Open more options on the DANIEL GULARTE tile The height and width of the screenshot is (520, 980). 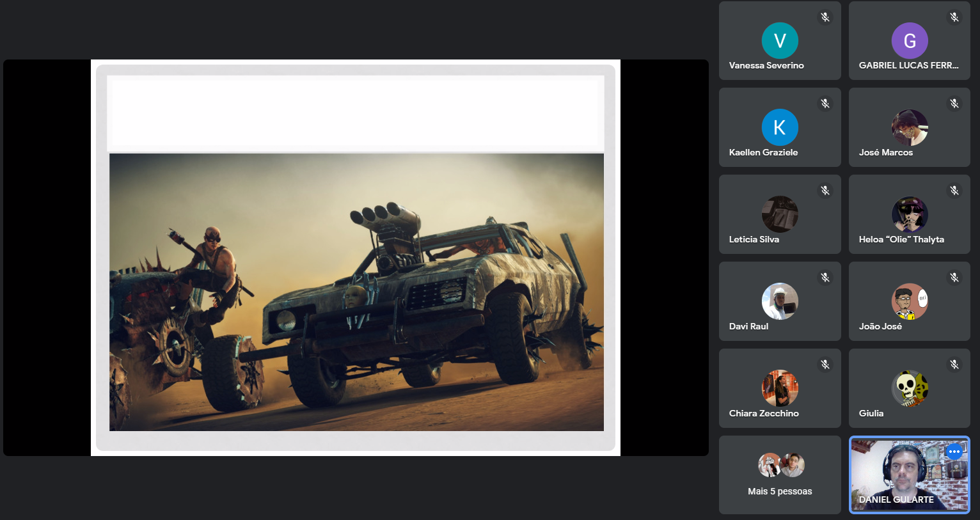click(954, 452)
